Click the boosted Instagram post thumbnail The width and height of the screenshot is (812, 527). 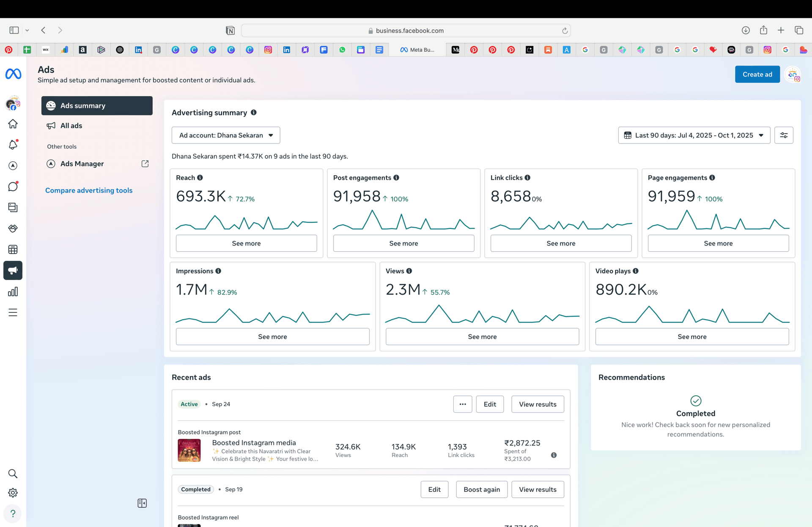point(189,450)
